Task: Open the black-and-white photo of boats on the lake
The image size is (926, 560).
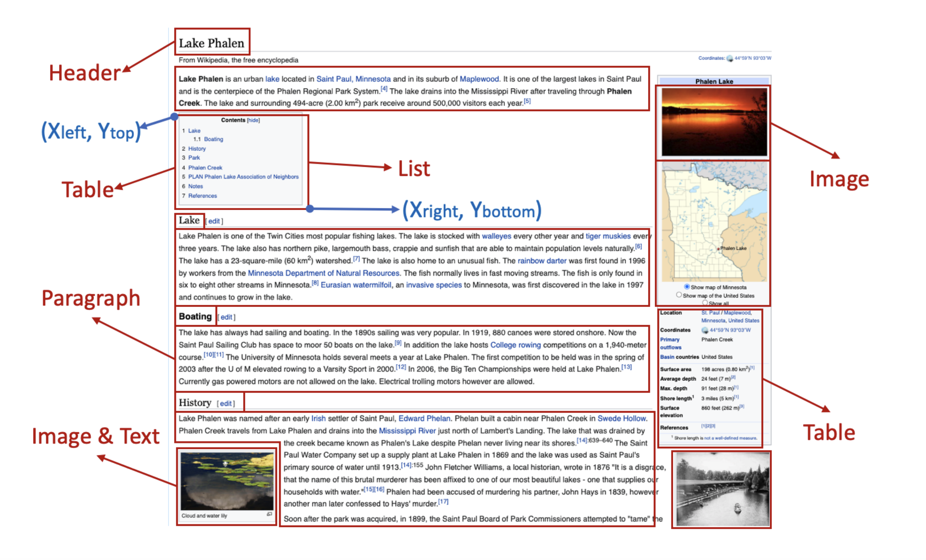Action: [723, 489]
